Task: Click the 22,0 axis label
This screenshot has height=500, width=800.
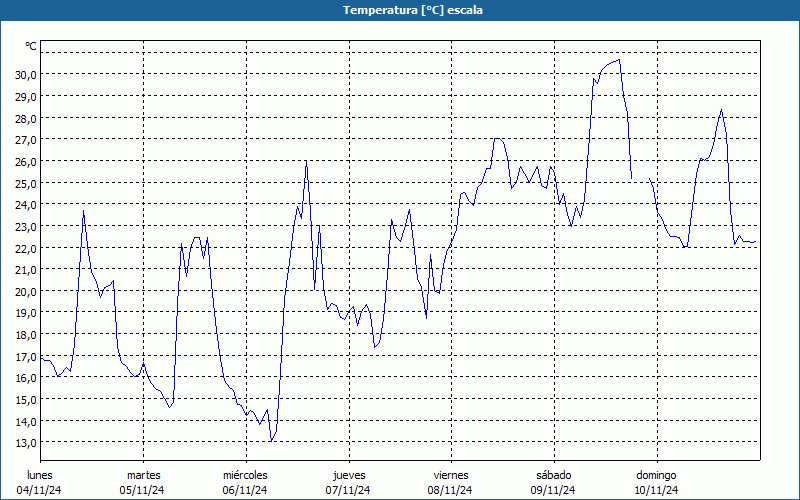Action: pyautogui.click(x=27, y=248)
